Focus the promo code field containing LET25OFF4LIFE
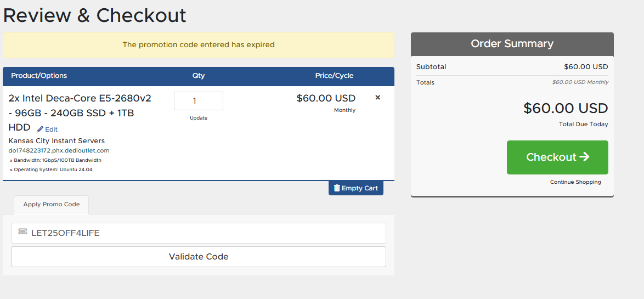Viewport: 644px width, 299px height. [x=199, y=233]
